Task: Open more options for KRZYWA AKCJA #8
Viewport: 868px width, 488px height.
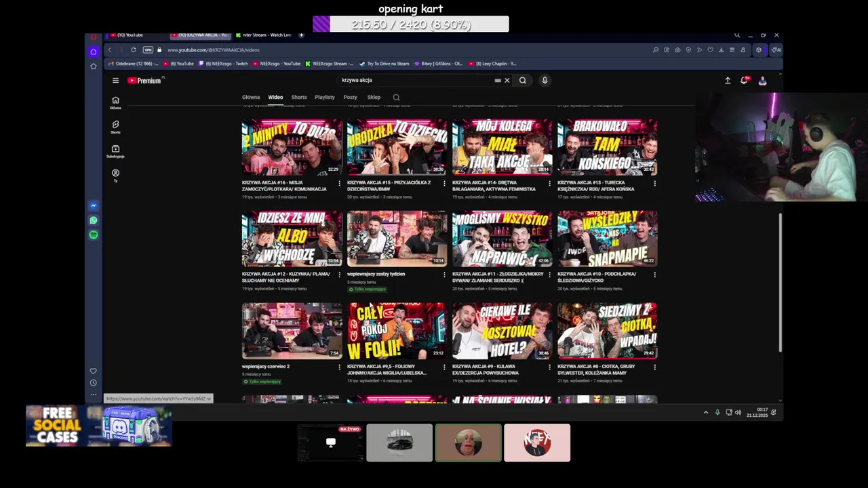Action: 655,367
